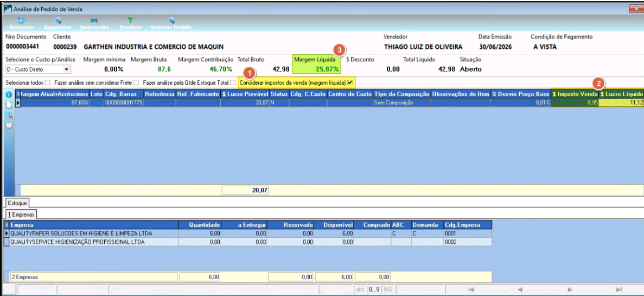This screenshot has height=296, width=644.
Task: Tick the Selecionar todos checkbox
Action: tap(47, 83)
